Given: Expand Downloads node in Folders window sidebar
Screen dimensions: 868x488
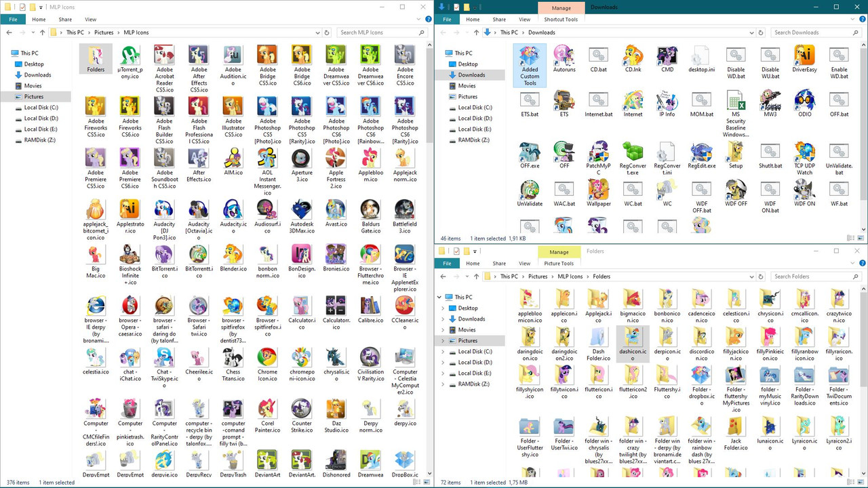Looking at the screenshot, I should click(x=443, y=319).
